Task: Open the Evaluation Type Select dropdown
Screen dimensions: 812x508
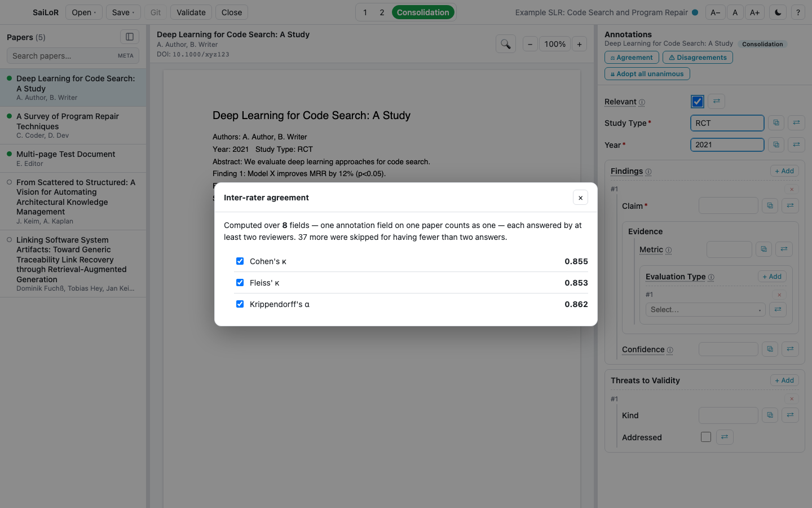Action: click(x=705, y=309)
